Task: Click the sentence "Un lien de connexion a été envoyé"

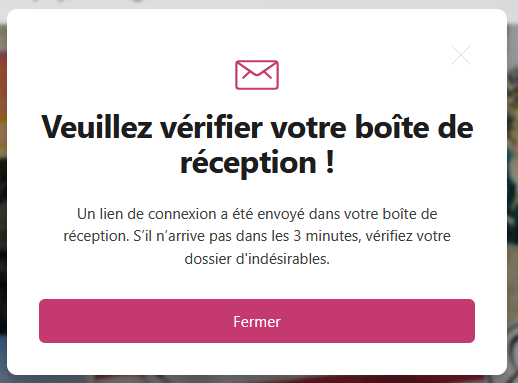Action: (x=190, y=214)
